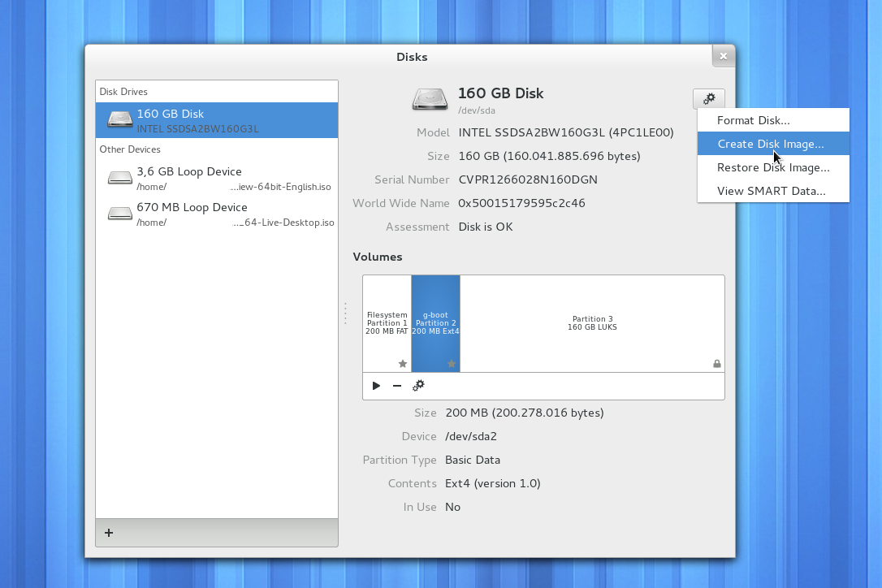
Task: Click the Other Devices list header
Action: tap(130, 149)
